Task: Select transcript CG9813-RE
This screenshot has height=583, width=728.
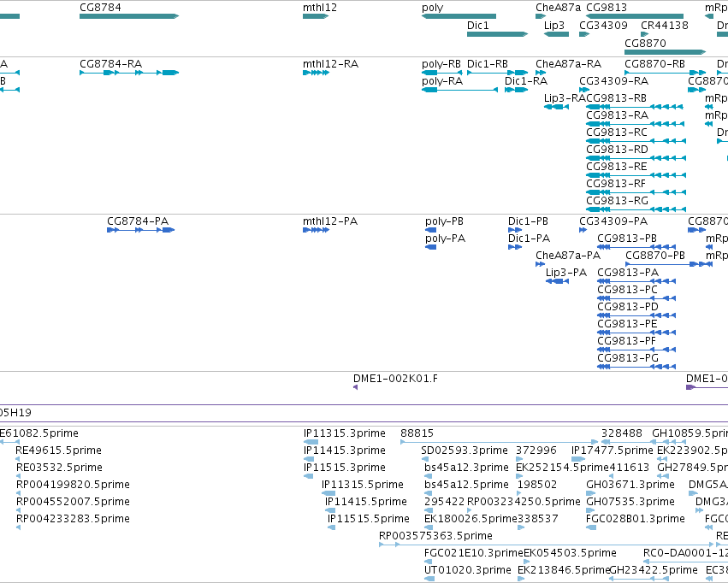Action: coord(636,175)
